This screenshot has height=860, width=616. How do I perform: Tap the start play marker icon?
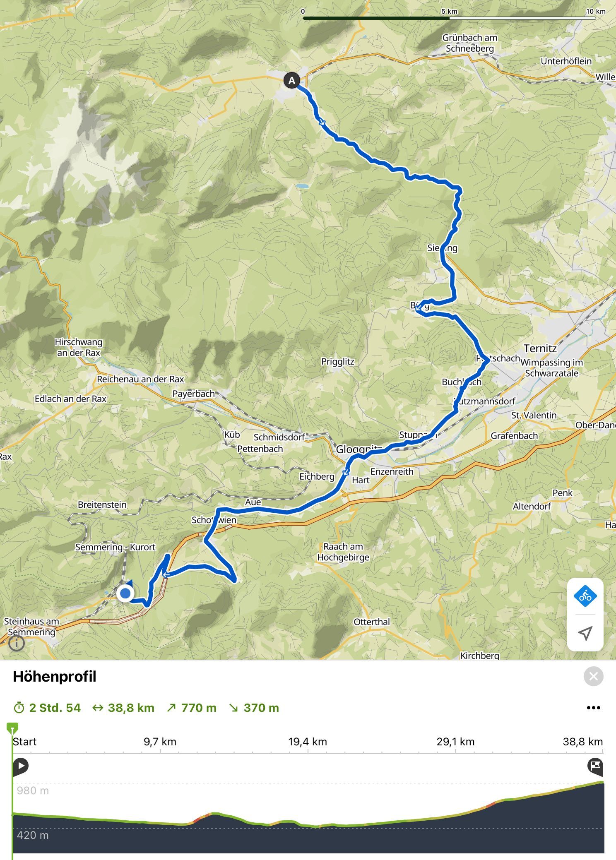(x=20, y=766)
